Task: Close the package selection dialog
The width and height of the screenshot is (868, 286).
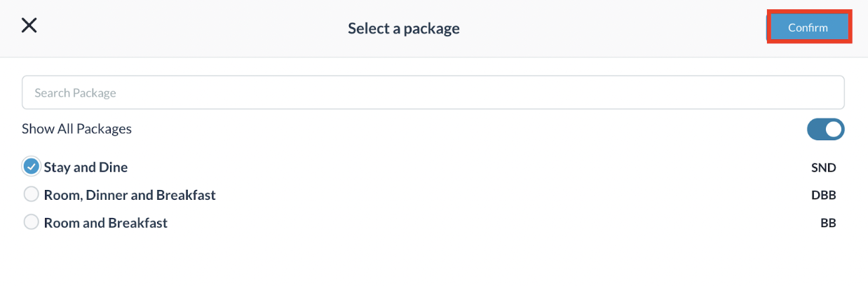Action: tap(29, 26)
